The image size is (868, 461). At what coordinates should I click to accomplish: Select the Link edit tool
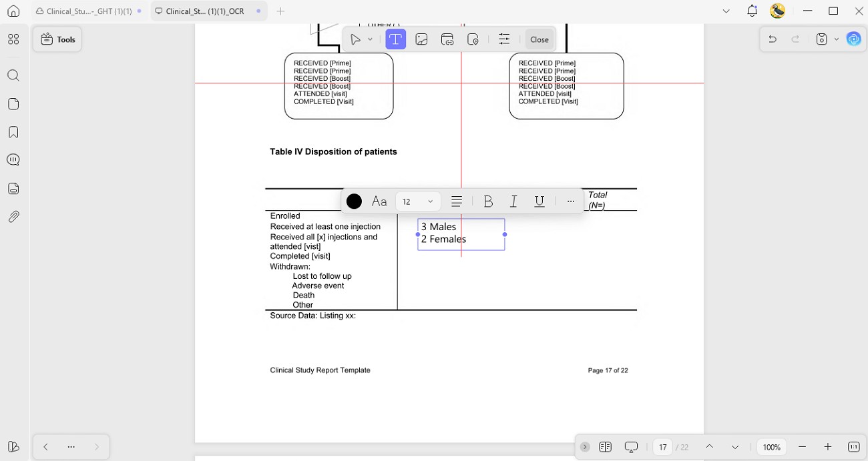click(x=447, y=39)
